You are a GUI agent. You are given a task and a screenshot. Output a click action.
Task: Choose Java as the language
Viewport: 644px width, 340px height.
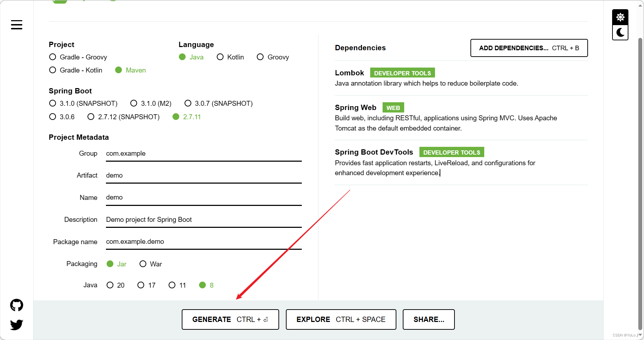pos(191,57)
